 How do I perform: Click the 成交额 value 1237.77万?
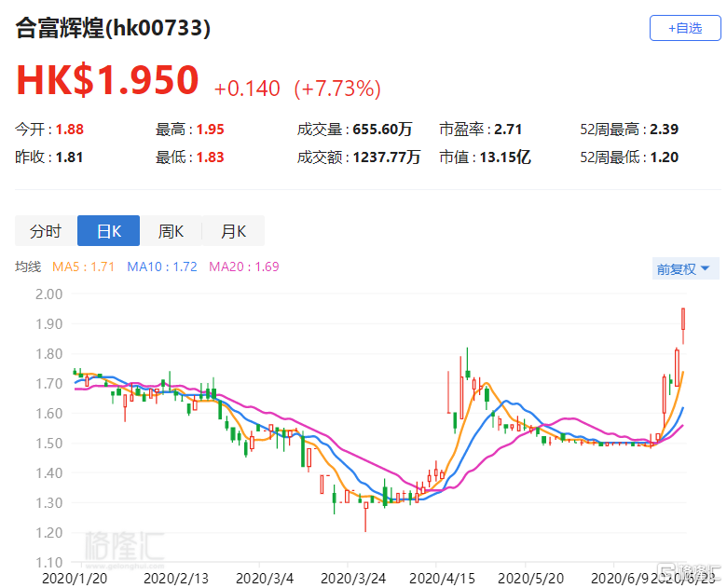[x=387, y=157]
